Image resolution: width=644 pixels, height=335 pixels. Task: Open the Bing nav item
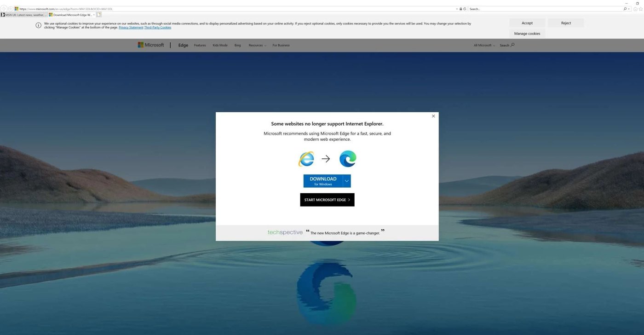(237, 45)
